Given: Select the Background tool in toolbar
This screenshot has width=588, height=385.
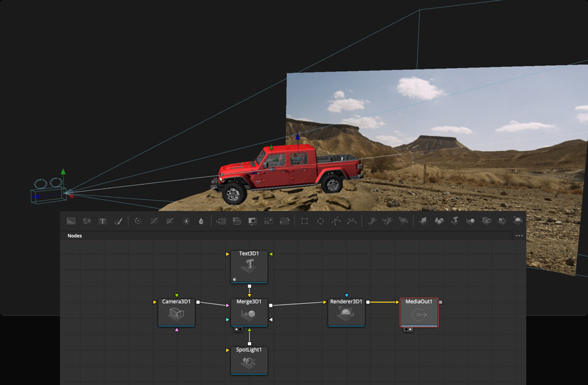Looking at the screenshot, I should click(x=71, y=221).
